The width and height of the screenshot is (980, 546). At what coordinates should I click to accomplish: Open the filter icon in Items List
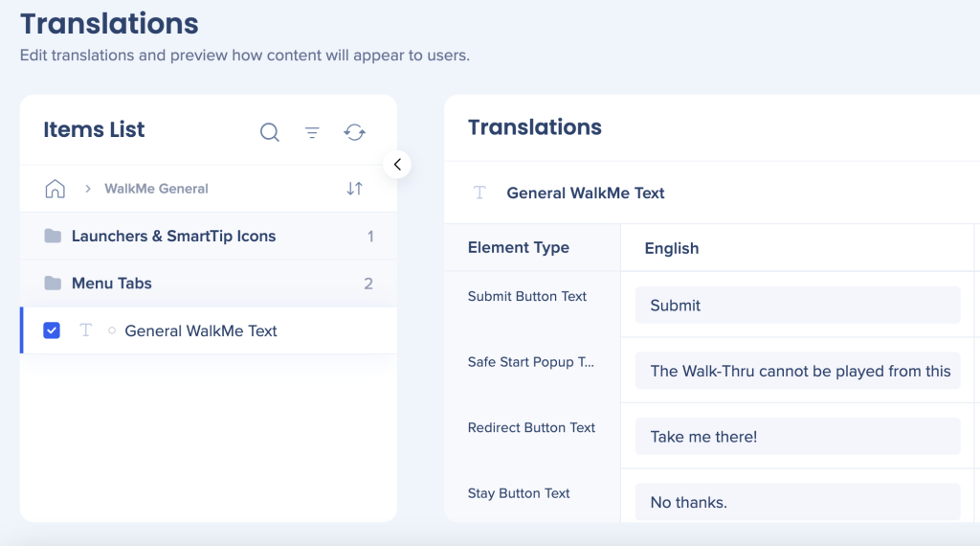[x=312, y=132]
